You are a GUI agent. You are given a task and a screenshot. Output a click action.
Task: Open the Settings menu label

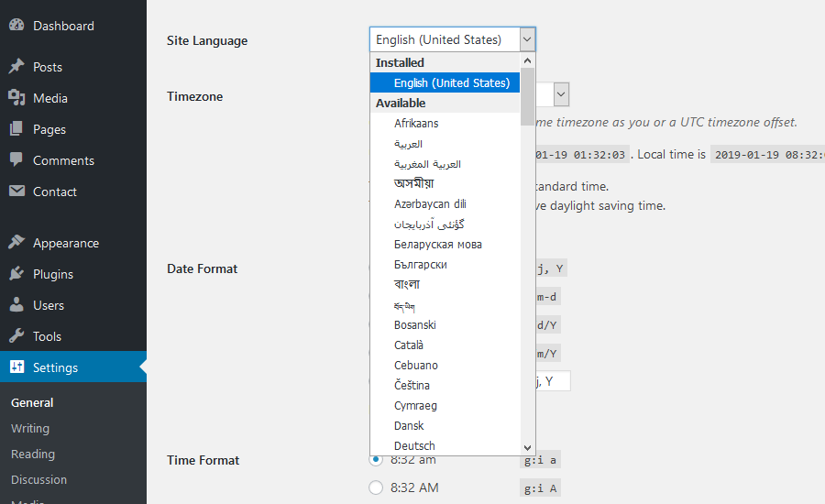pyautogui.click(x=55, y=367)
